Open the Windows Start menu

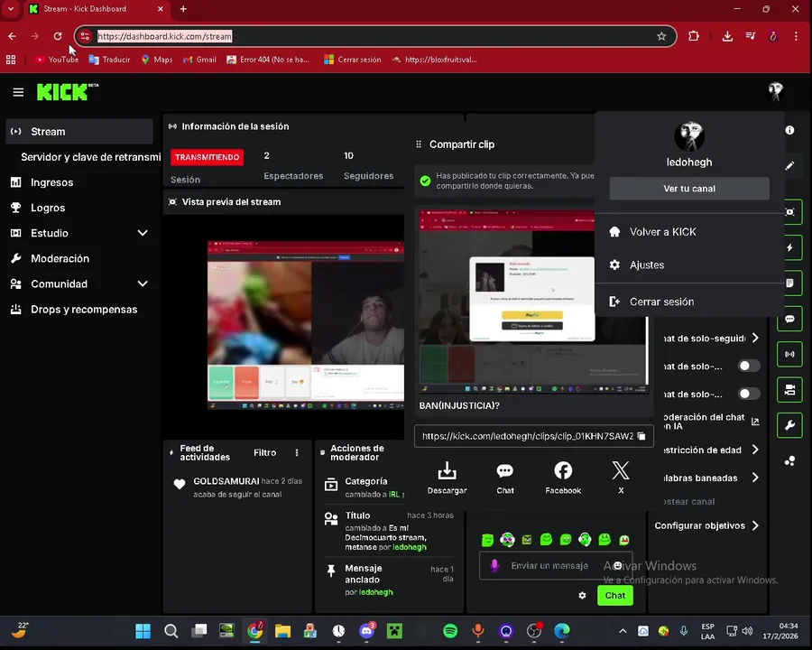click(x=143, y=631)
